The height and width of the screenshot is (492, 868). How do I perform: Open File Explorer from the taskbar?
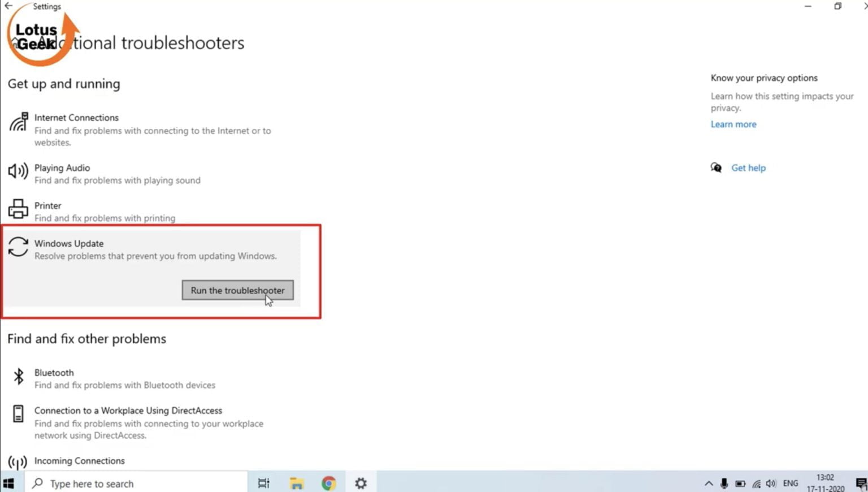click(x=296, y=484)
